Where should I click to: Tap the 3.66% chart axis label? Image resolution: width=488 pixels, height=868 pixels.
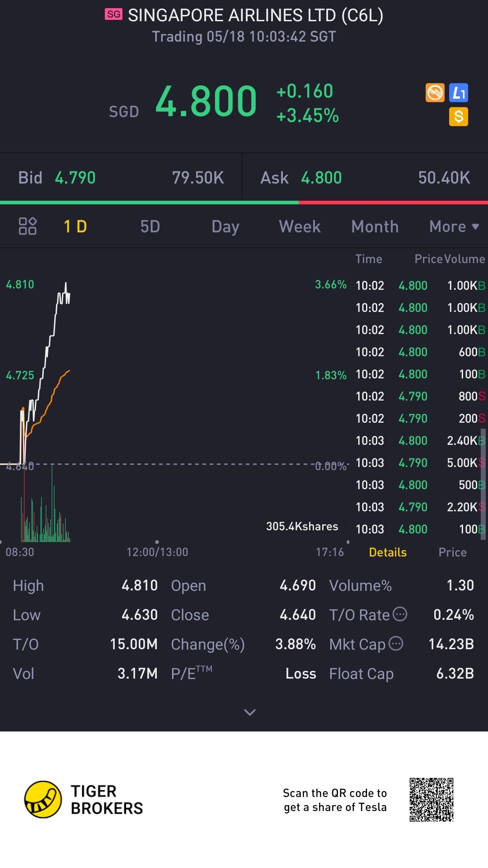tap(331, 284)
